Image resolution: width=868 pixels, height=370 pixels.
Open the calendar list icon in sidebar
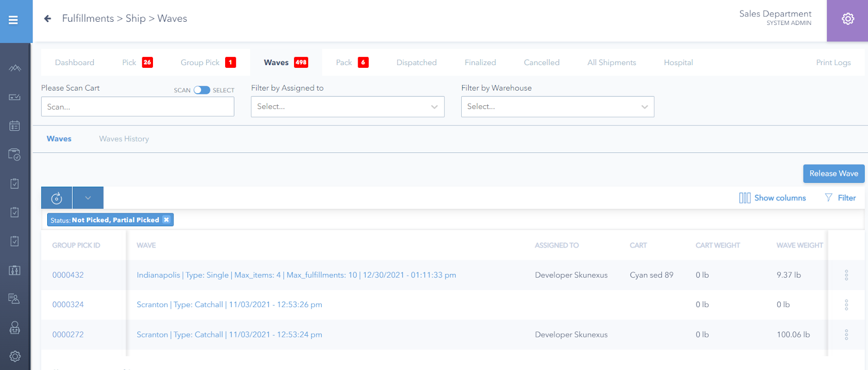click(15, 126)
